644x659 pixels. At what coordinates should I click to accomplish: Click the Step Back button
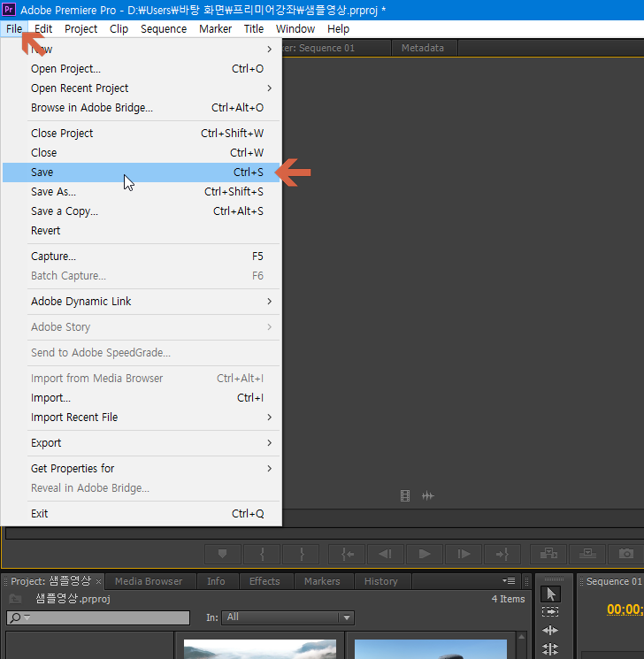[x=386, y=554]
